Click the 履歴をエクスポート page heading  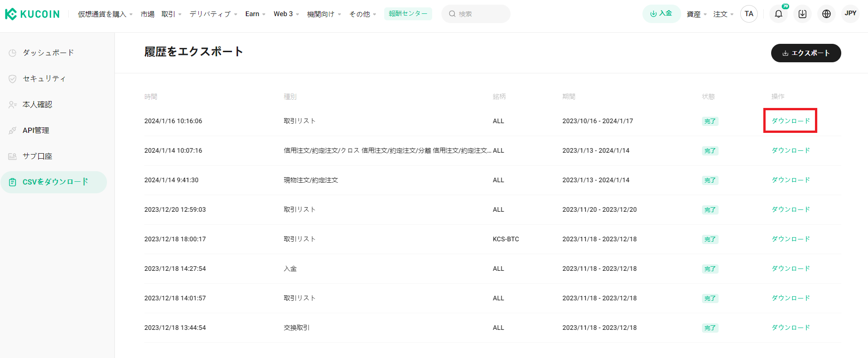click(194, 52)
